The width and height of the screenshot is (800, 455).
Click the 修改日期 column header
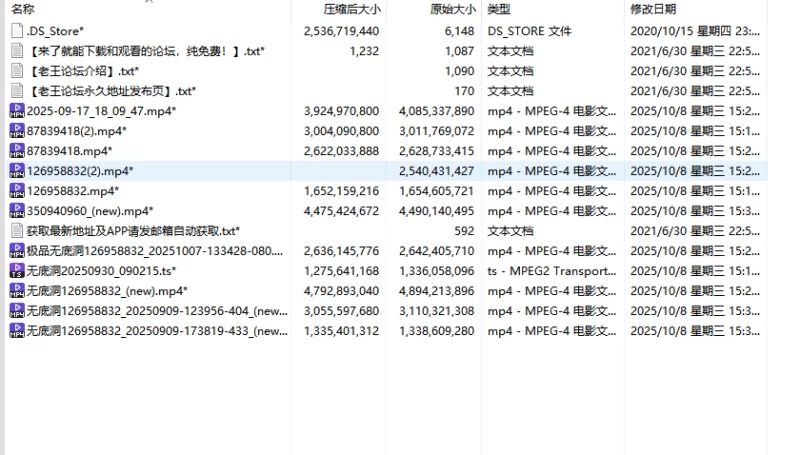pyautogui.click(x=653, y=9)
